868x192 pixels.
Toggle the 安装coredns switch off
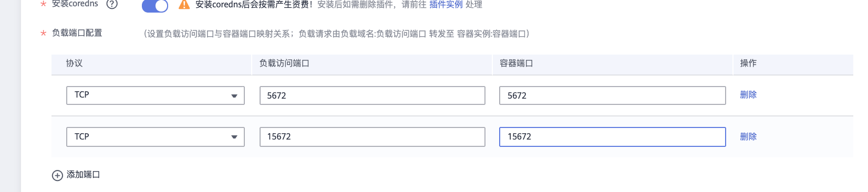pos(155,6)
